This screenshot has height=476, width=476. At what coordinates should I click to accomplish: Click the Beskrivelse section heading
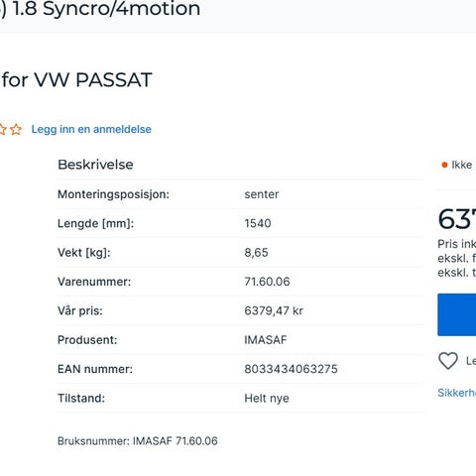coord(95,165)
